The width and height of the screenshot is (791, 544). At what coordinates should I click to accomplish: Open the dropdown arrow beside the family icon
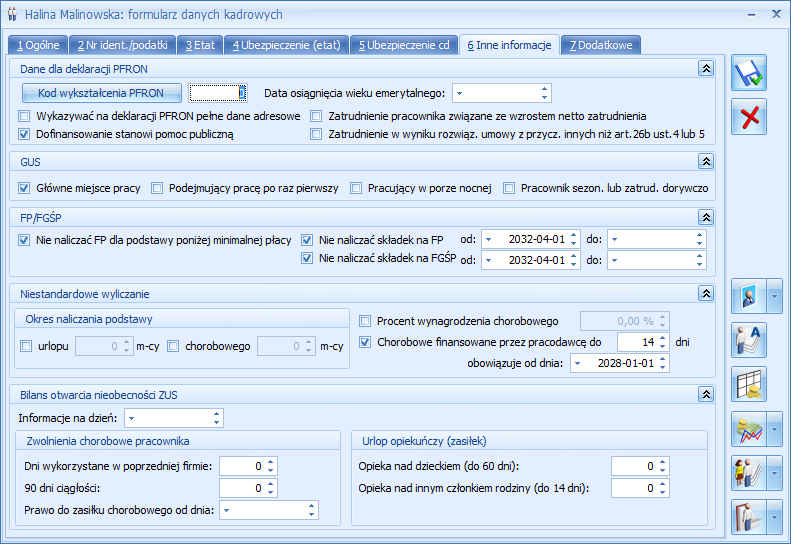(x=774, y=473)
